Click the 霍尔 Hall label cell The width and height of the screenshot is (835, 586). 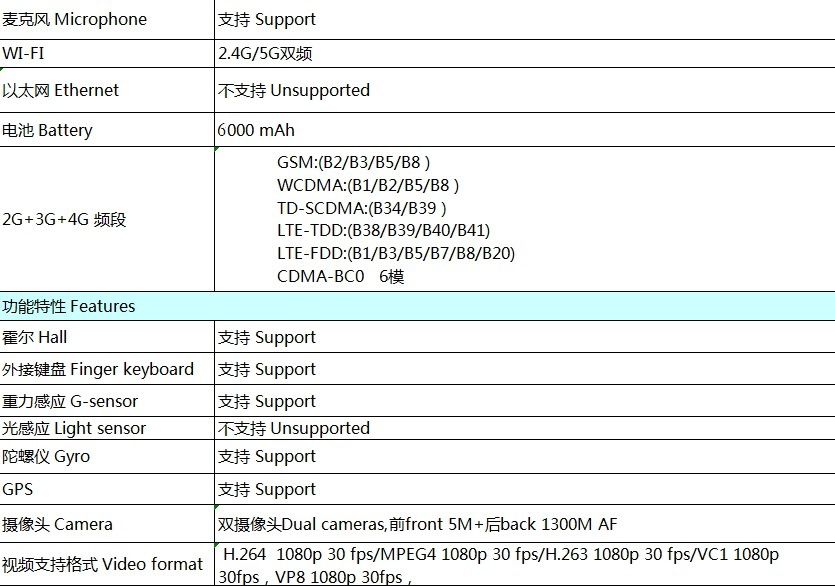click(x=35, y=337)
